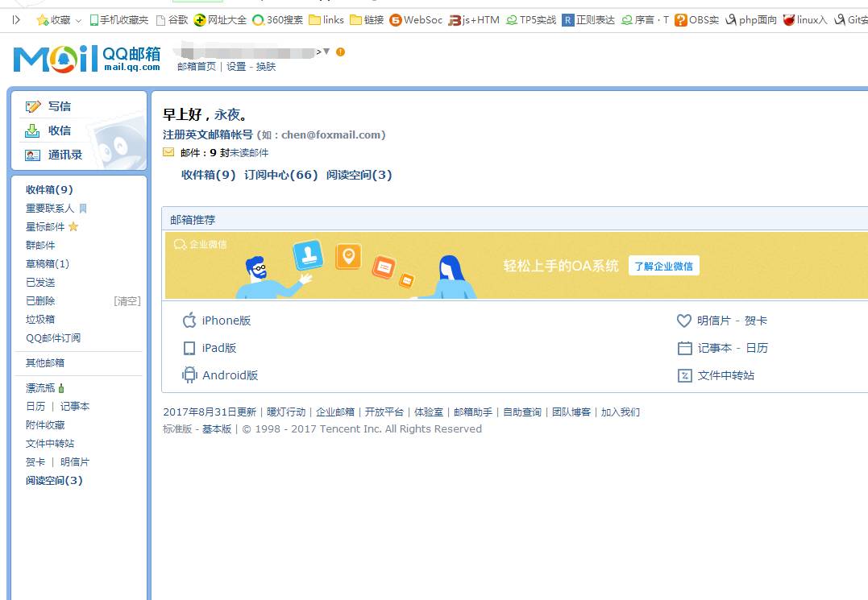Click the receive mail download icon
Viewport: 868px width, 600px height.
pos(32,130)
